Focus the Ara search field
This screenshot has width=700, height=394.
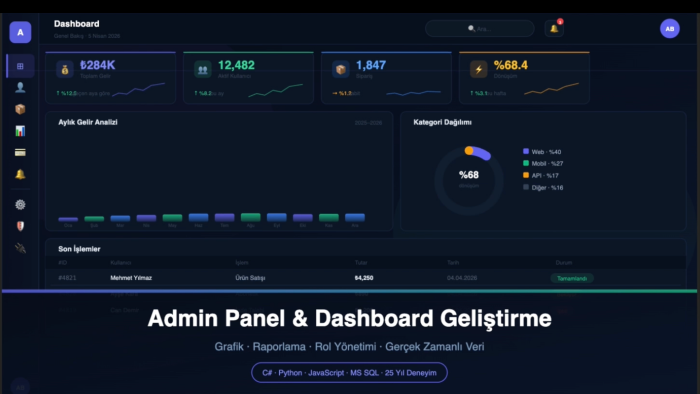(x=479, y=29)
